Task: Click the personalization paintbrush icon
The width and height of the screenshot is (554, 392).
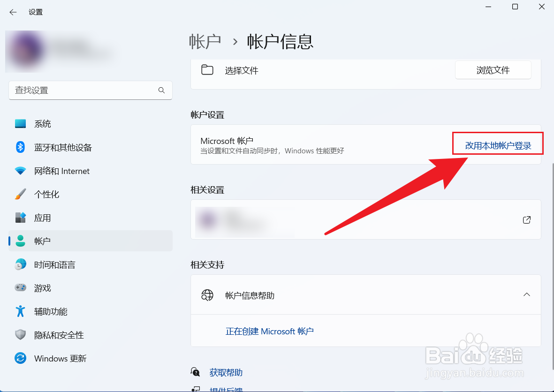Action: click(20, 194)
